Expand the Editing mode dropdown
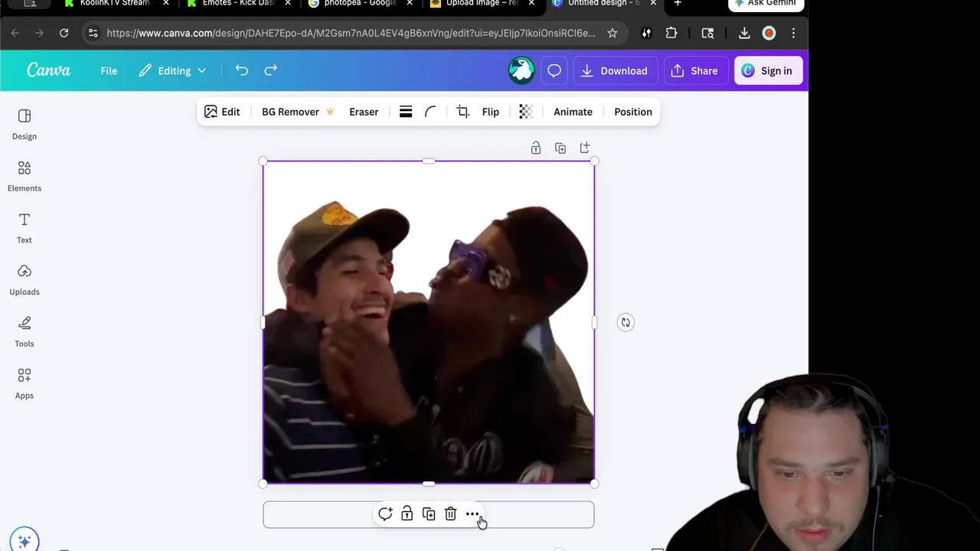The width and height of the screenshot is (980, 551). 172,70
